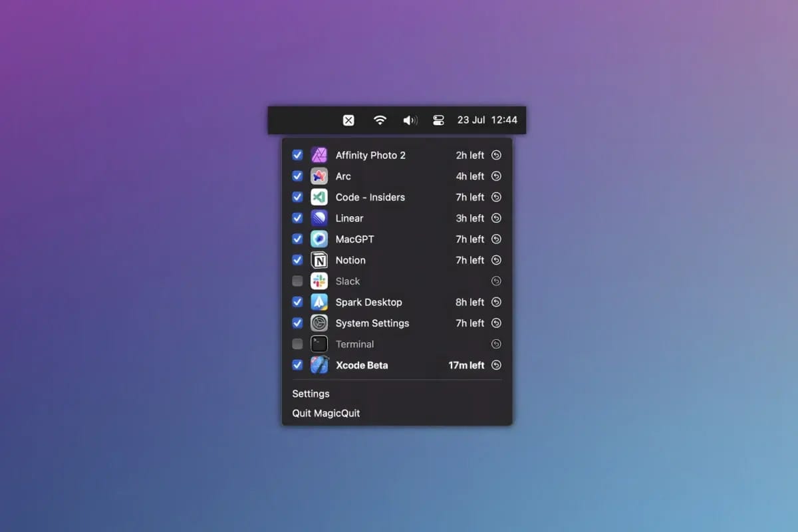Screen dimensions: 798x532
Task: Open the Wi-Fi menu bar icon
Action: click(380, 120)
